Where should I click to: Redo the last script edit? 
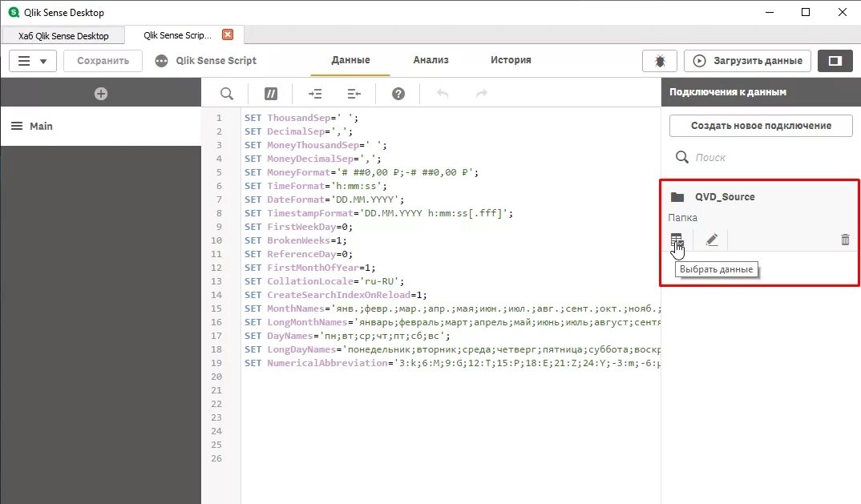(x=482, y=94)
